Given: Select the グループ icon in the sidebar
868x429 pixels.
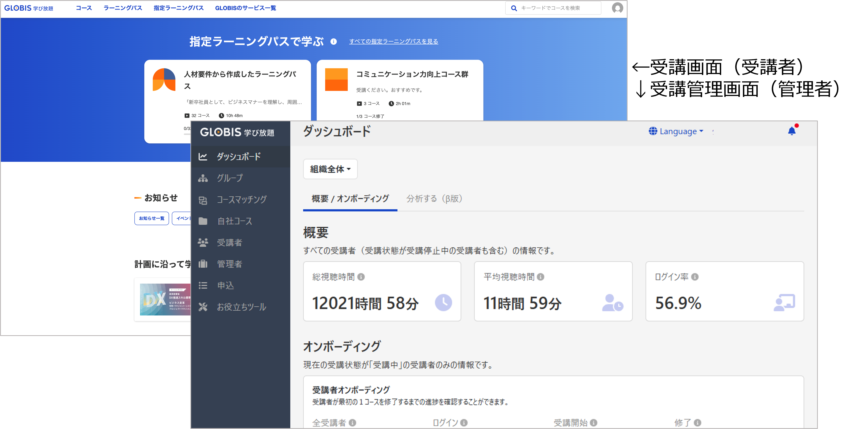Looking at the screenshot, I should 204,178.
